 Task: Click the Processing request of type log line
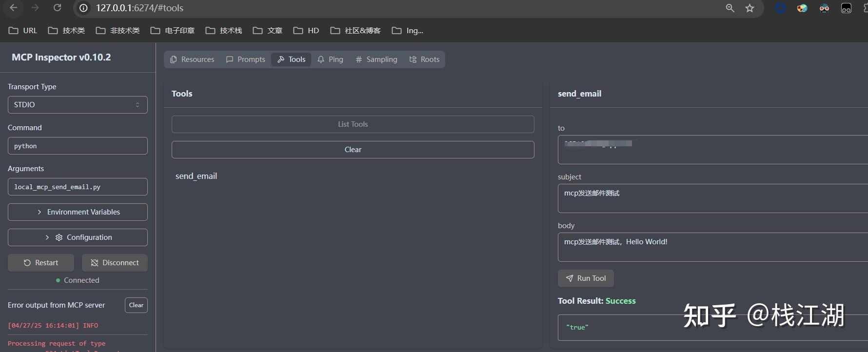57,343
